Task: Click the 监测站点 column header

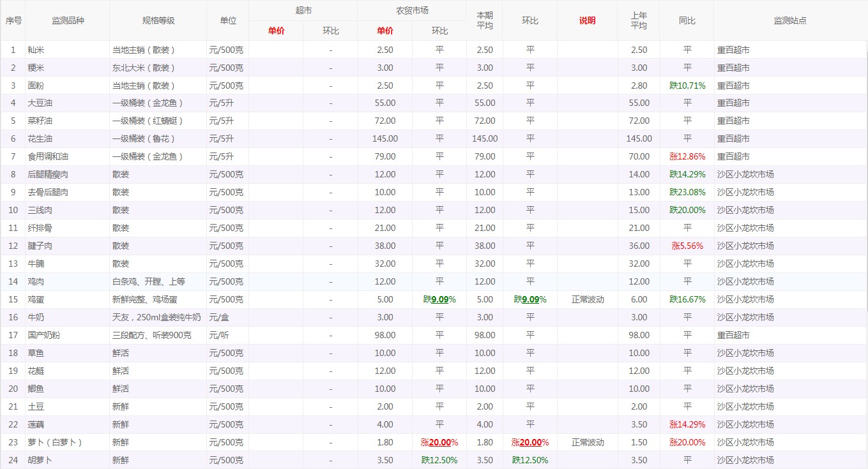Action: (x=790, y=20)
